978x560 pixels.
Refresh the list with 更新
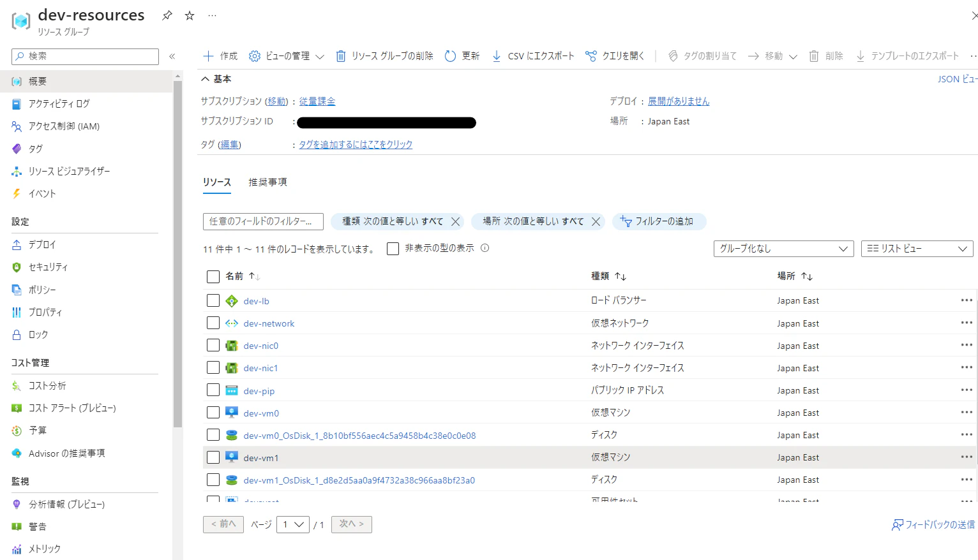point(462,56)
